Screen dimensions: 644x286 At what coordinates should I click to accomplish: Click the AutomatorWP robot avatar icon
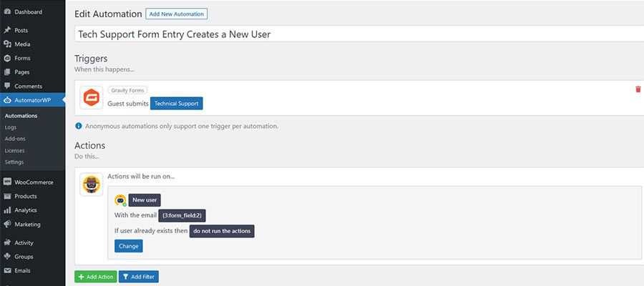coord(91,184)
